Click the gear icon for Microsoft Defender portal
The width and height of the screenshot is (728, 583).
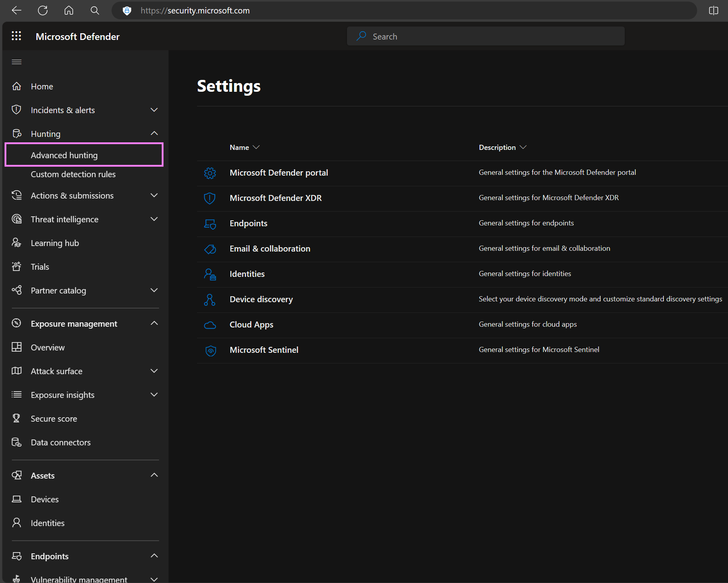pyautogui.click(x=210, y=173)
